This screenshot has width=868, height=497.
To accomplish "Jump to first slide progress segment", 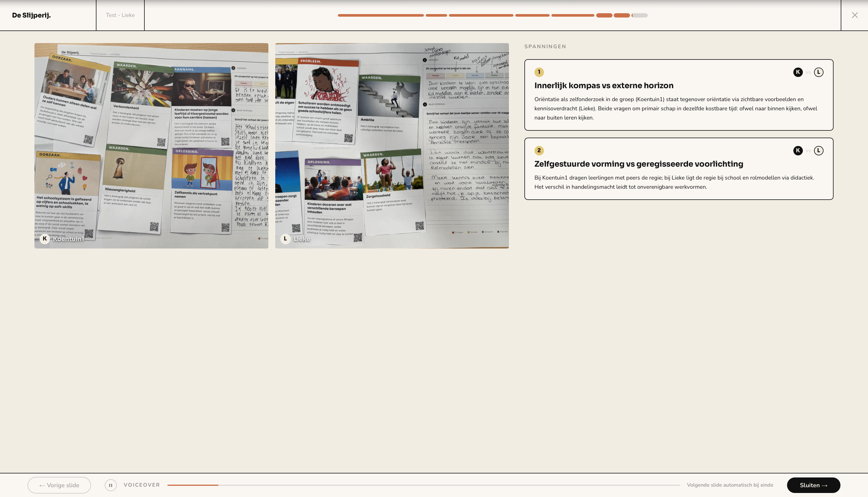I will (x=381, y=15).
